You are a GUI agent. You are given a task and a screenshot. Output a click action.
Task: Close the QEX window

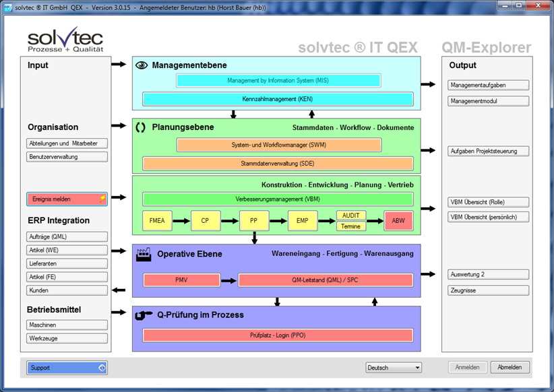(x=538, y=5)
